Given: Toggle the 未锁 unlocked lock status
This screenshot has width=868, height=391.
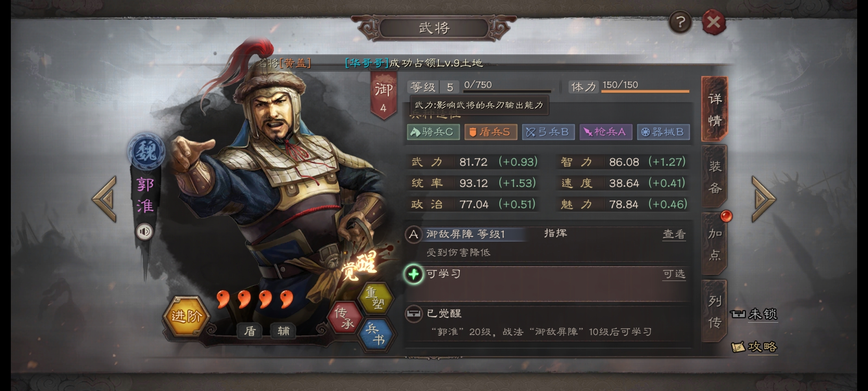Looking at the screenshot, I should pyautogui.click(x=754, y=314).
